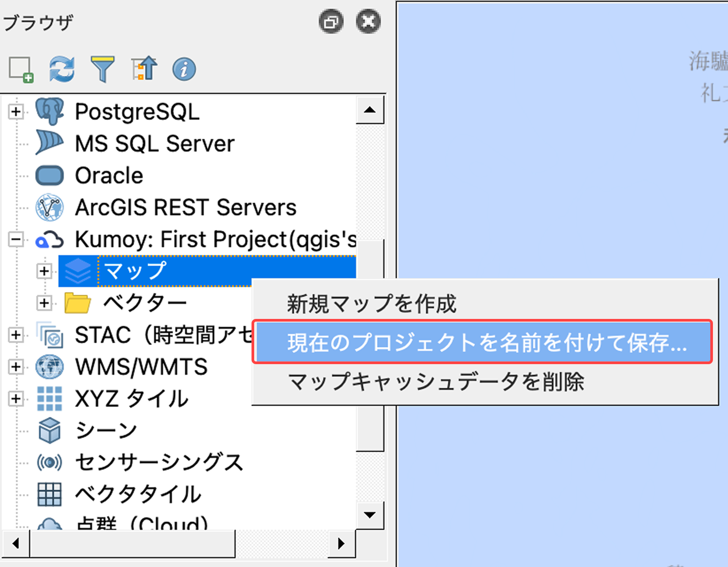Click the シーン cube icon
This screenshot has width=728, height=567.
click(50, 430)
